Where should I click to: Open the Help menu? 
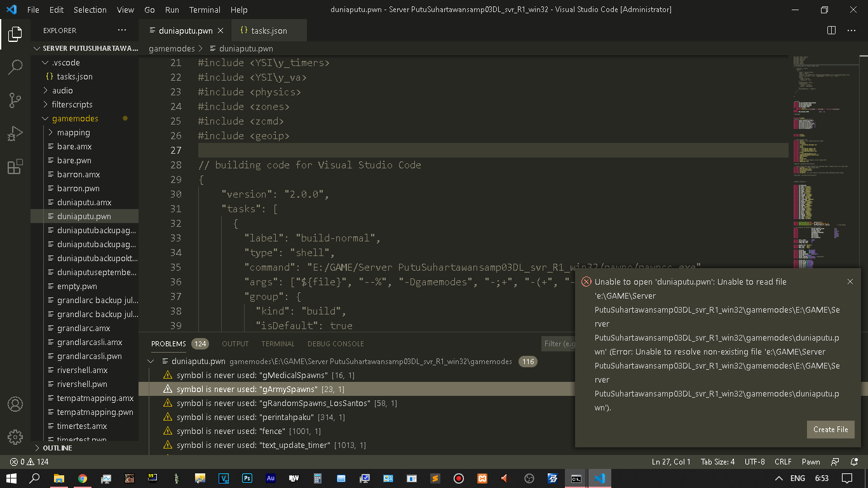(x=239, y=10)
